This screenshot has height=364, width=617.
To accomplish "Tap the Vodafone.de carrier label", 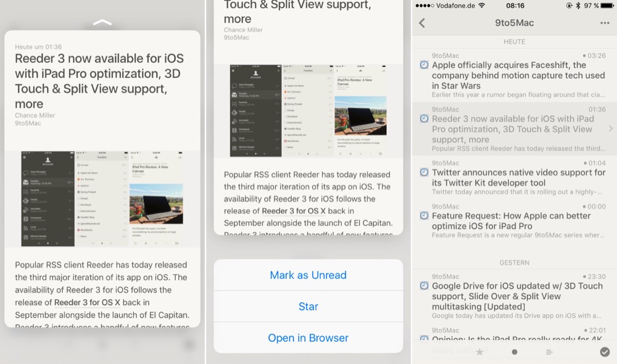I will [455, 6].
